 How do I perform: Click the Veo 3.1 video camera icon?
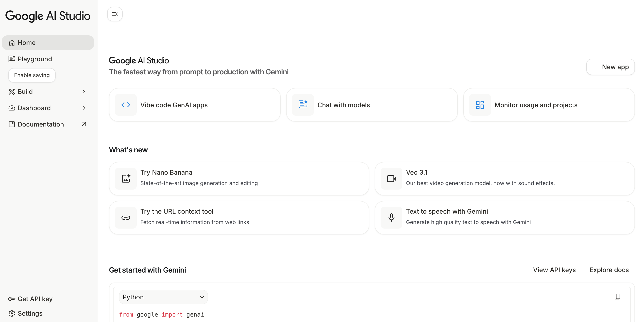[x=391, y=178]
